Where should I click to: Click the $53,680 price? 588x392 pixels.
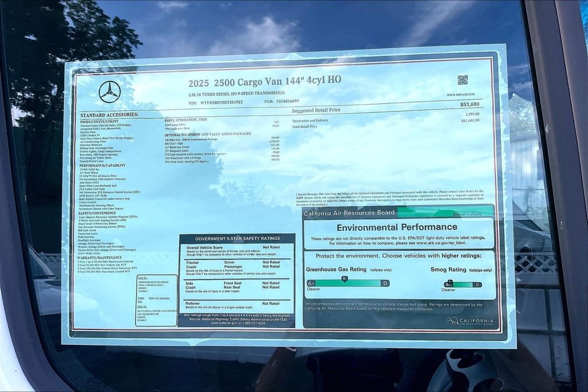click(x=470, y=104)
